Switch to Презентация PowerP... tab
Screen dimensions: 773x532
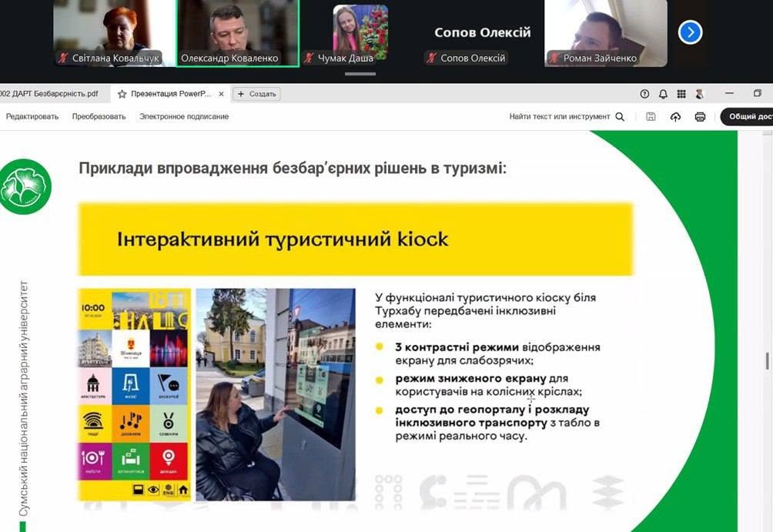(171, 94)
